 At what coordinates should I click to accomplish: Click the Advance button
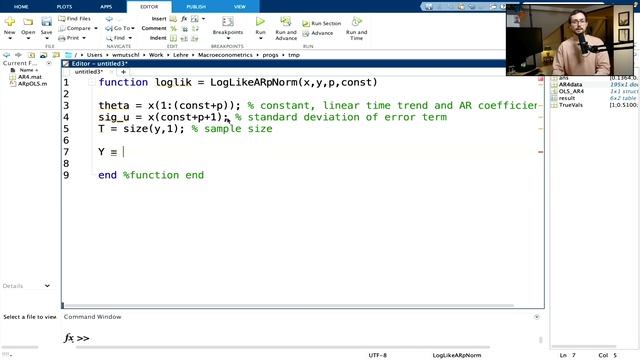point(318,33)
